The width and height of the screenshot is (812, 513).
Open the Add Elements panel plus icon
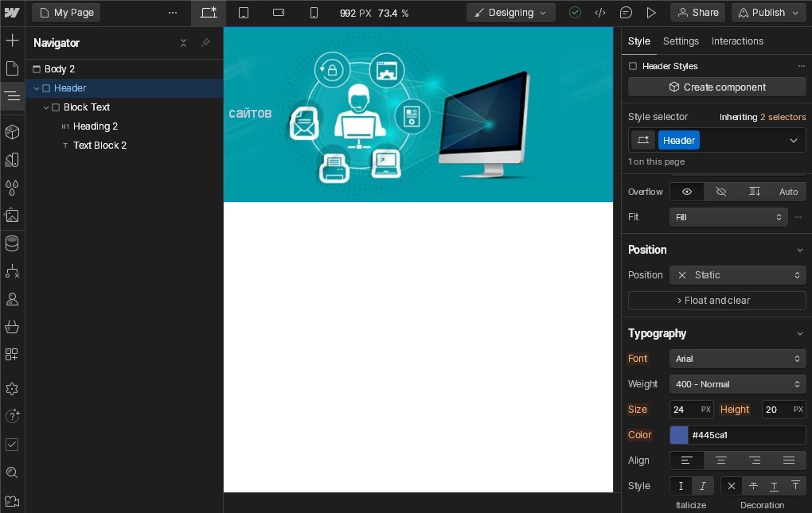pos(12,41)
